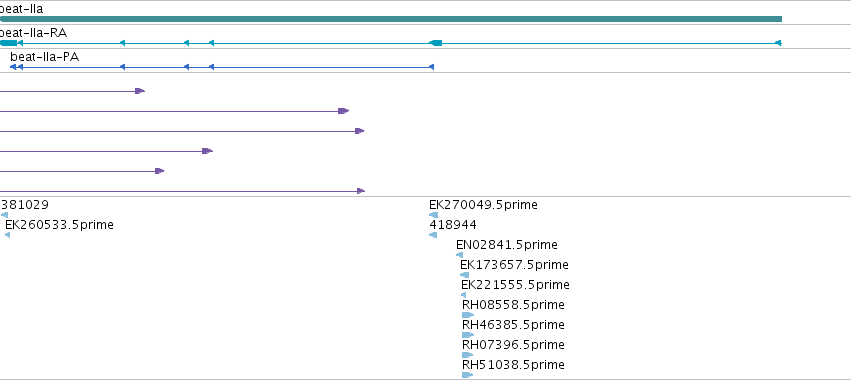Select the RH51038.5prime label
This screenshot has width=851, height=380.
point(513,365)
